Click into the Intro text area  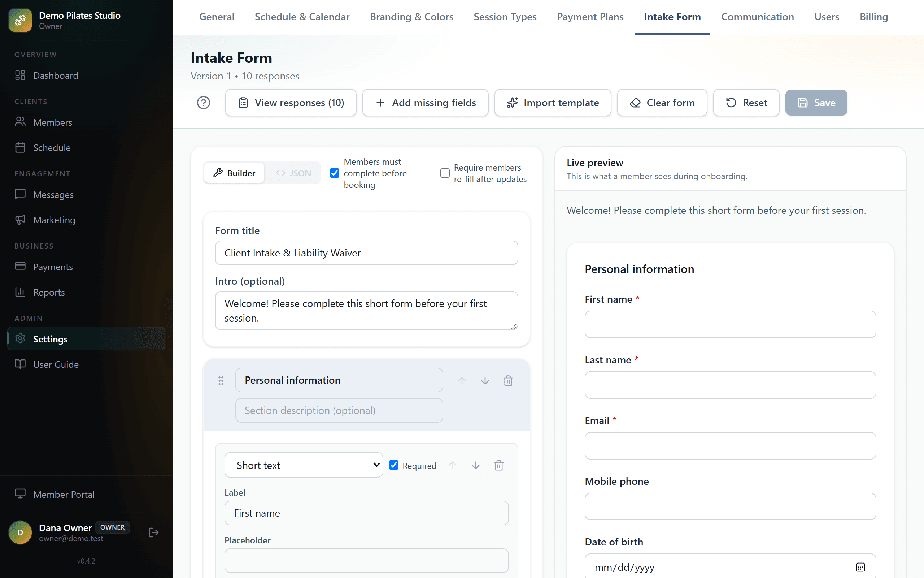click(x=367, y=311)
